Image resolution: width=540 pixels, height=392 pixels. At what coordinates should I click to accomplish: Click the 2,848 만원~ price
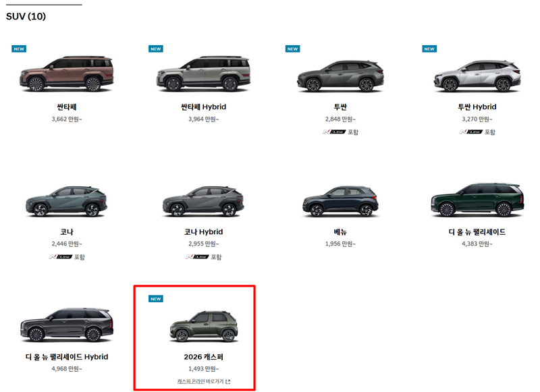tap(340, 119)
